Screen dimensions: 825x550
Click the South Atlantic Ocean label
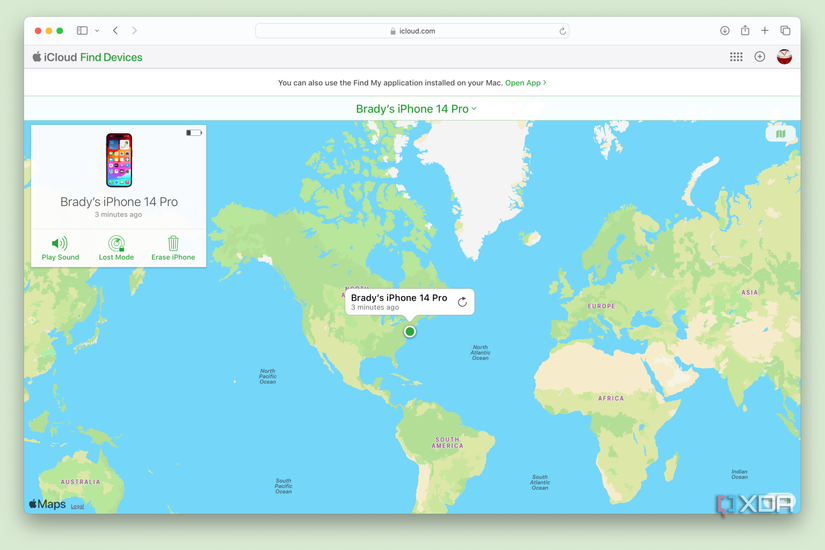(540, 483)
